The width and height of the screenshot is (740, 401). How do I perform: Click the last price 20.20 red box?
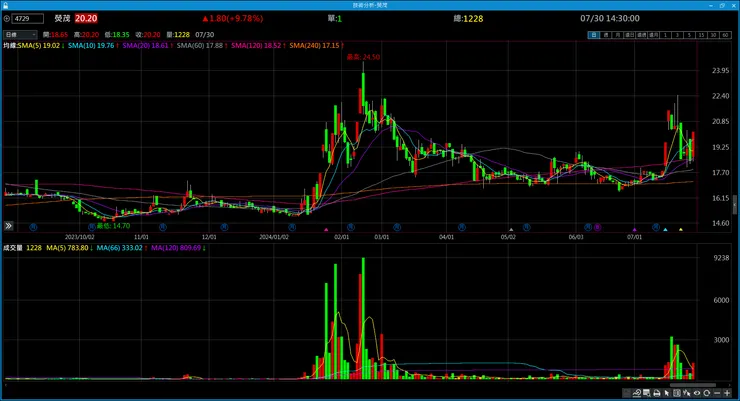86,18
